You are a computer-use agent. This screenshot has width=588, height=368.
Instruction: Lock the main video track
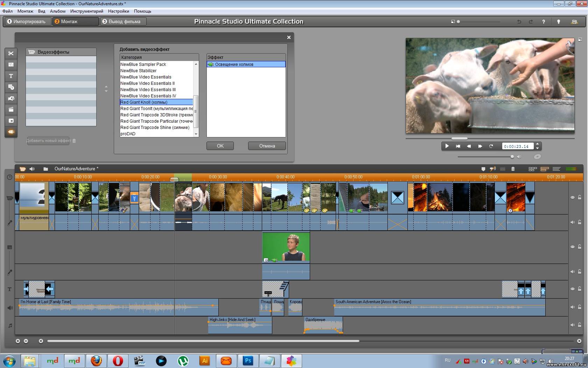[x=580, y=197]
